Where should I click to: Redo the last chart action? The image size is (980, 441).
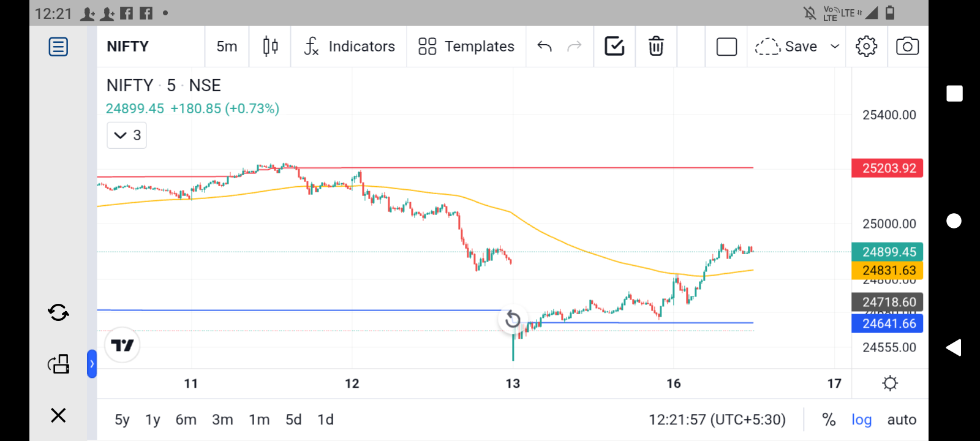575,47
